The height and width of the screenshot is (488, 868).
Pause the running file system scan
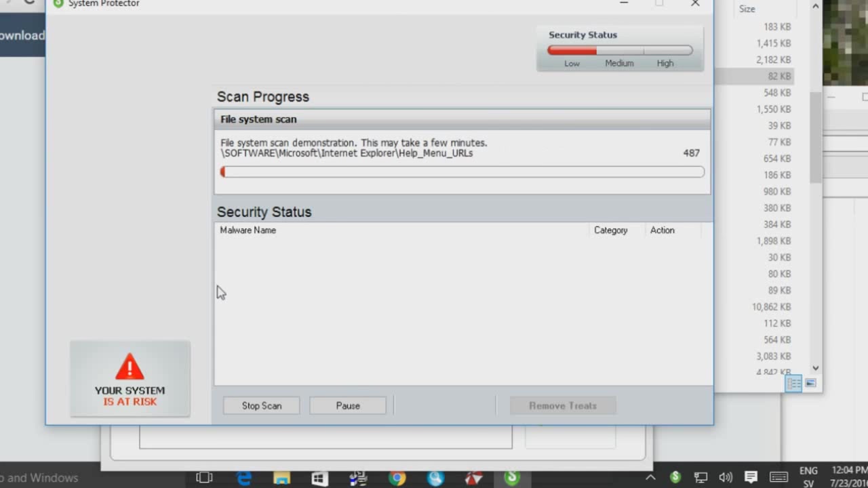tap(348, 405)
